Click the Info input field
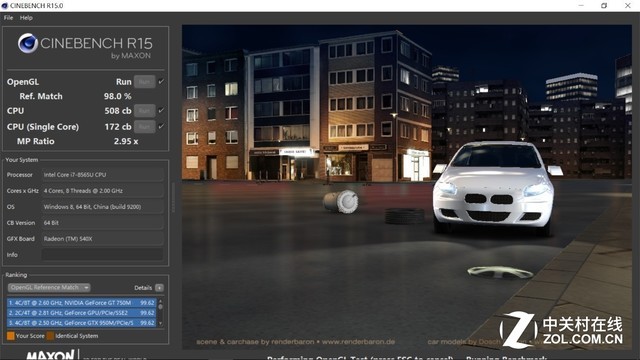This screenshot has height=360, width=640. click(x=102, y=254)
